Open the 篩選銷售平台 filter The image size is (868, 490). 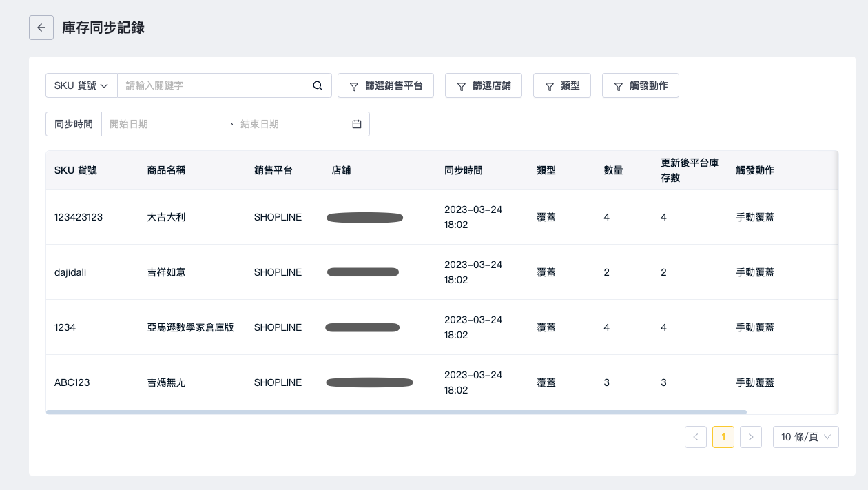385,86
